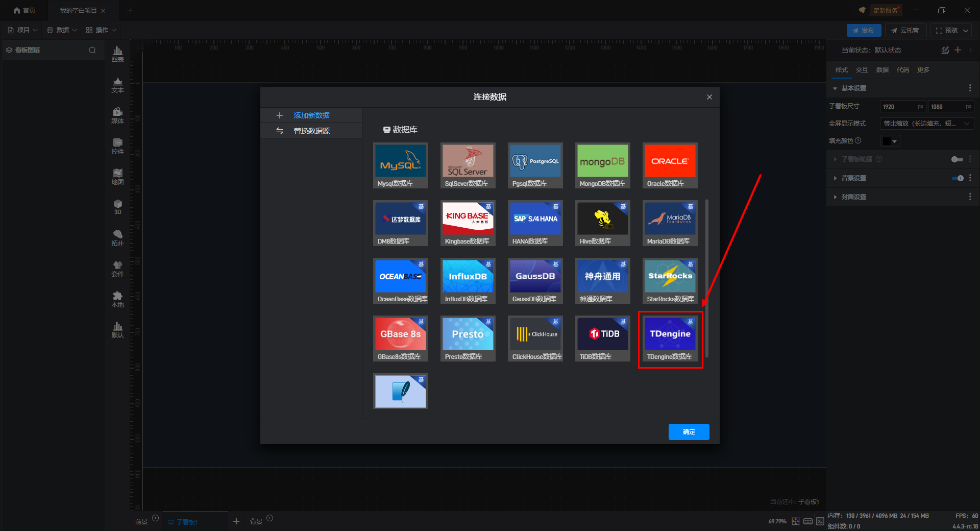The height and width of the screenshot is (531, 980).
Task: Open the 预览 dropdown arrow
Action: tap(966, 31)
